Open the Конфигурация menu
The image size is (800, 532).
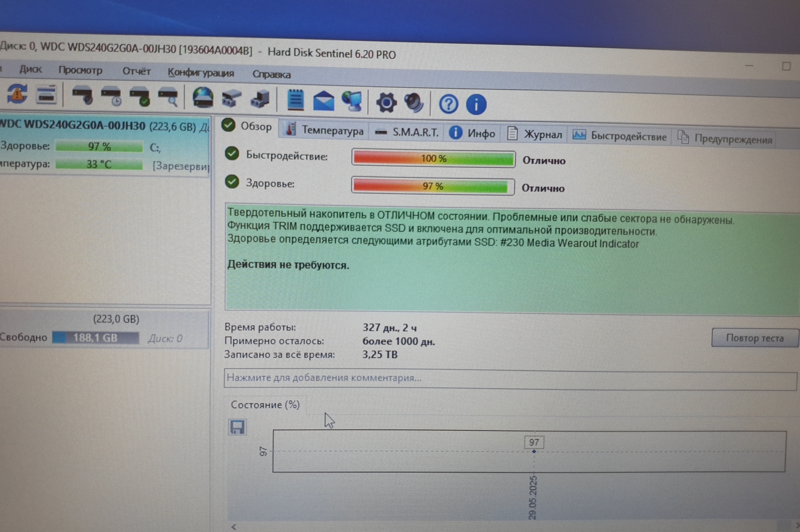[200, 73]
